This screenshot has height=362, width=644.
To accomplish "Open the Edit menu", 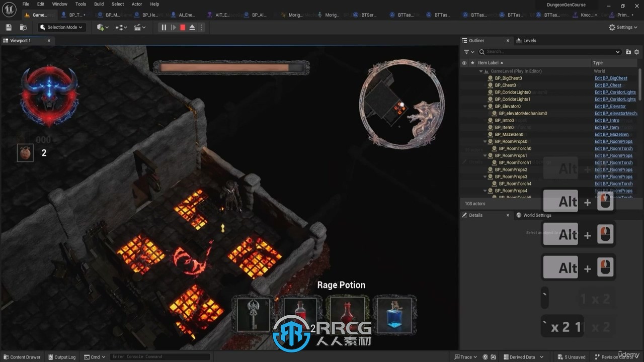I will pos(41,4).
